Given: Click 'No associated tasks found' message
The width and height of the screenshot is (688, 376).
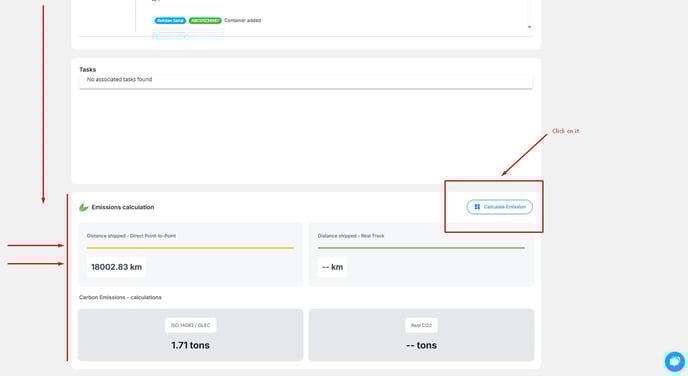Looking at the screenshot, I should 119,79.
